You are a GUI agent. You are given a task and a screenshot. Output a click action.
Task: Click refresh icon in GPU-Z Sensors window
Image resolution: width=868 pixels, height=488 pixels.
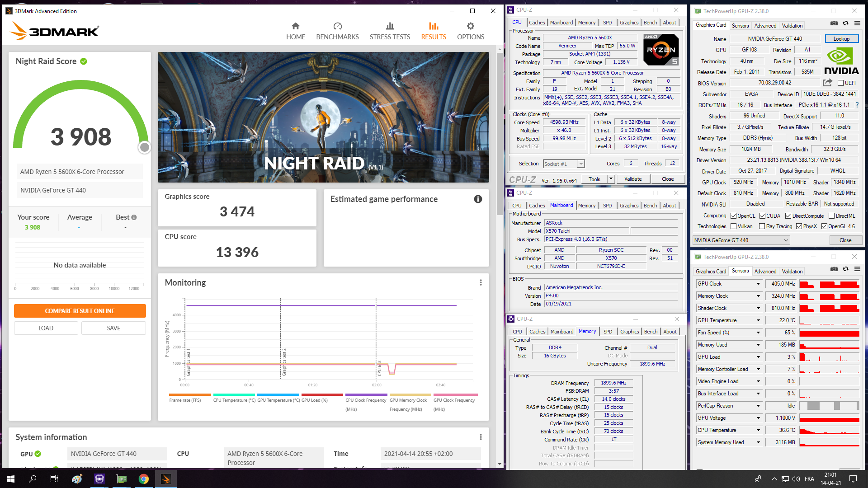(x=845, y=269)
